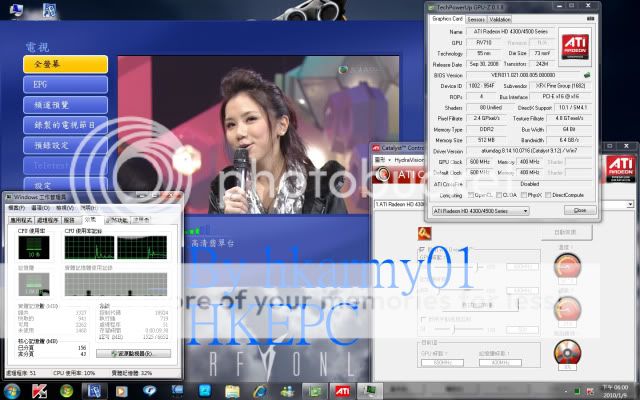Image resolution: width=640 pixels, height=400 pixels.
Task: Open the 檢視(V) menu in Task Manager
Action: point(64,208)
